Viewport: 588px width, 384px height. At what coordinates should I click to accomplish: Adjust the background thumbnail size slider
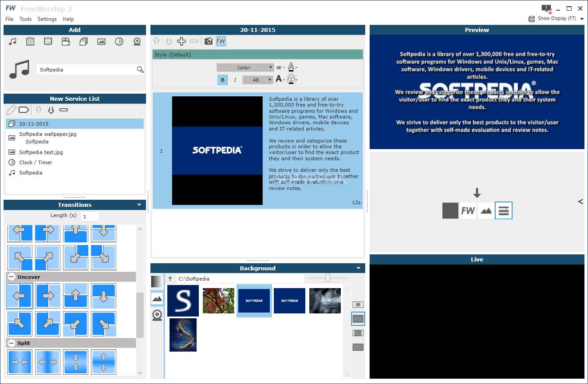point(328,278)
